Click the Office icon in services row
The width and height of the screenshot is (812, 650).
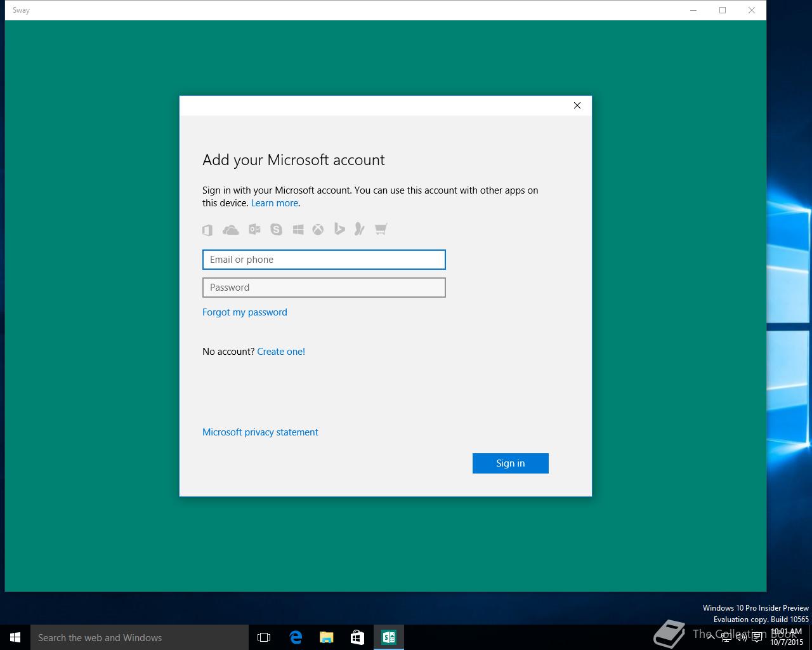coord(207,230)
